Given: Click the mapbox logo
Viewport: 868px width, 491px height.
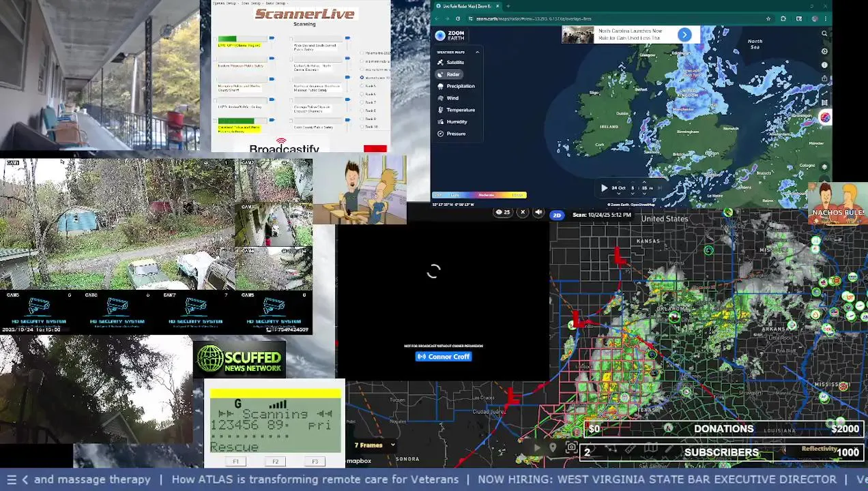Looking at the screenshot, I should click(358, 461).
